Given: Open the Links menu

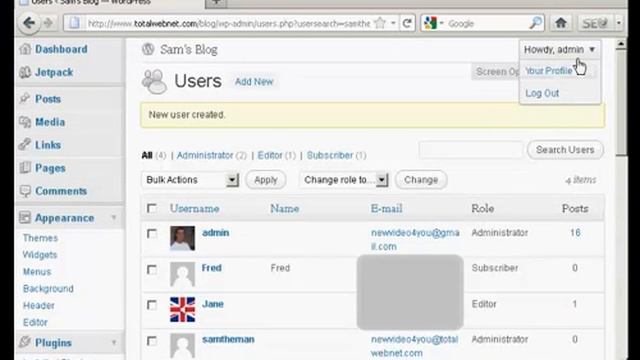Looking at the screenshot, I should point(48,145).
